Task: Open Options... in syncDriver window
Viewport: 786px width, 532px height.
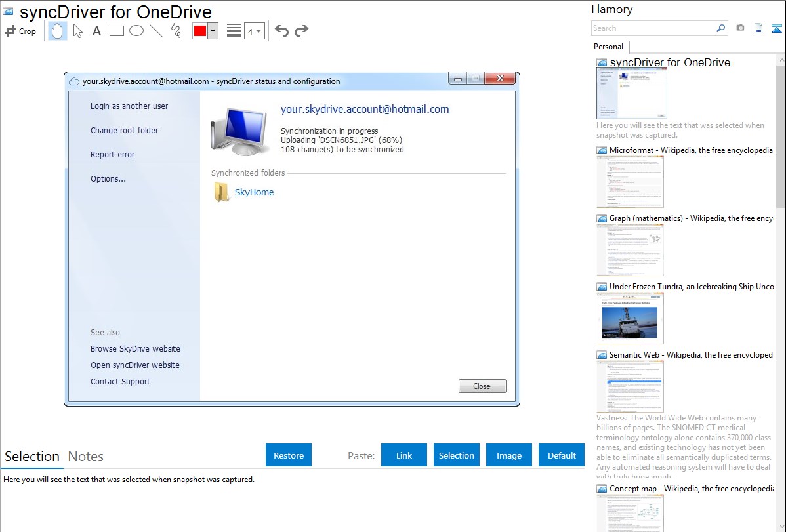Action: click(108, 179)
